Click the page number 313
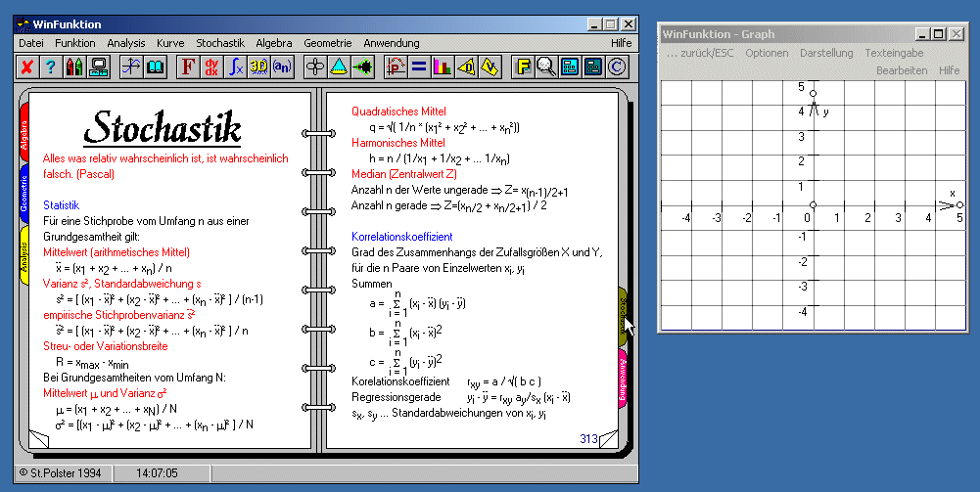 pos(588,439)
